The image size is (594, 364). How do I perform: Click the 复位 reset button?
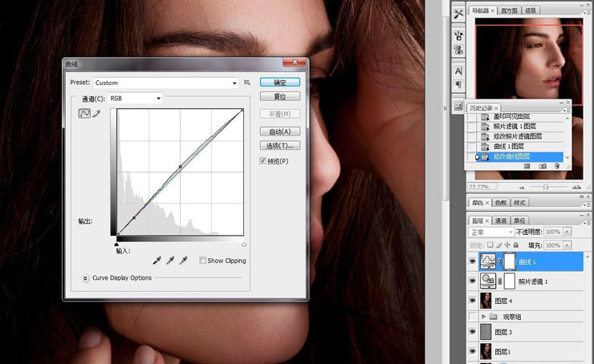click(x=280, y=96)
